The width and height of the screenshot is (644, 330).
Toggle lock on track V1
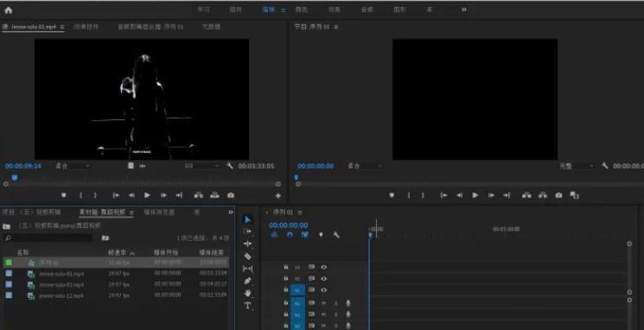pyautogui.click(x=286, y=289)
